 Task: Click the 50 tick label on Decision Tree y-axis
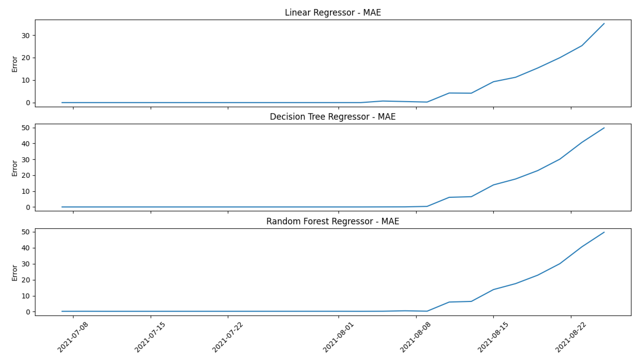[25, 128]
